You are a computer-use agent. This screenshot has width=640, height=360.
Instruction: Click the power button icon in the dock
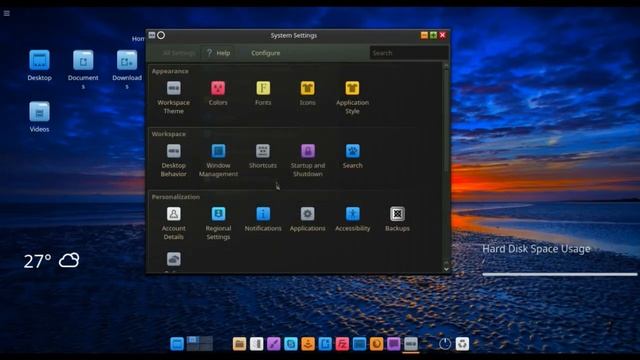[445, 344]
